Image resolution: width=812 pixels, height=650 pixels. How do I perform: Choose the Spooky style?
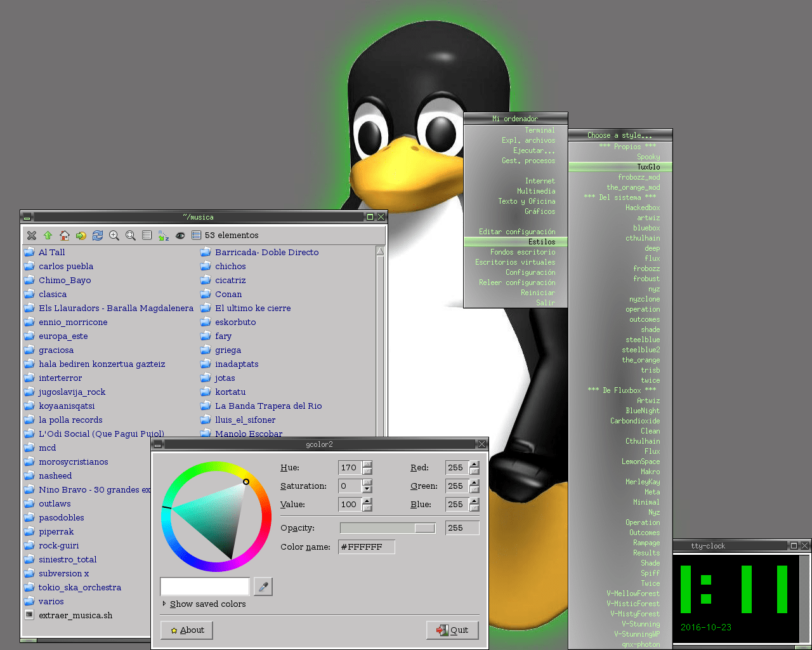tap(620, 157)
